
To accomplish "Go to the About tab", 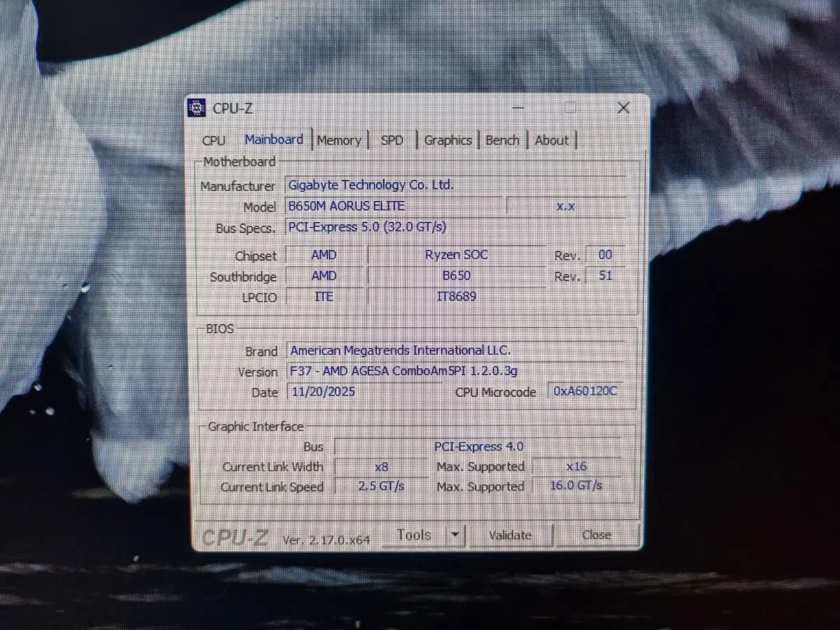I will click(552, 140).
